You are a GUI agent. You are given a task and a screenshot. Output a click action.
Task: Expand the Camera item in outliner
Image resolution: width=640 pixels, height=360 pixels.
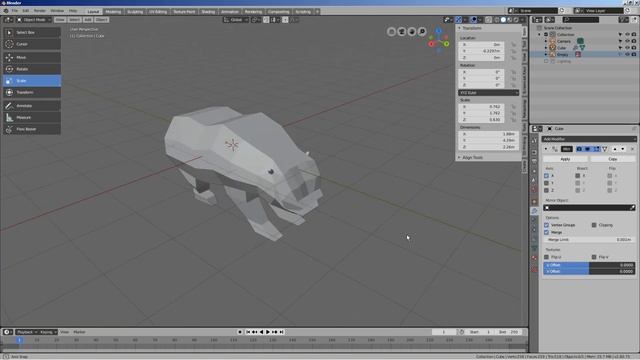546,41
